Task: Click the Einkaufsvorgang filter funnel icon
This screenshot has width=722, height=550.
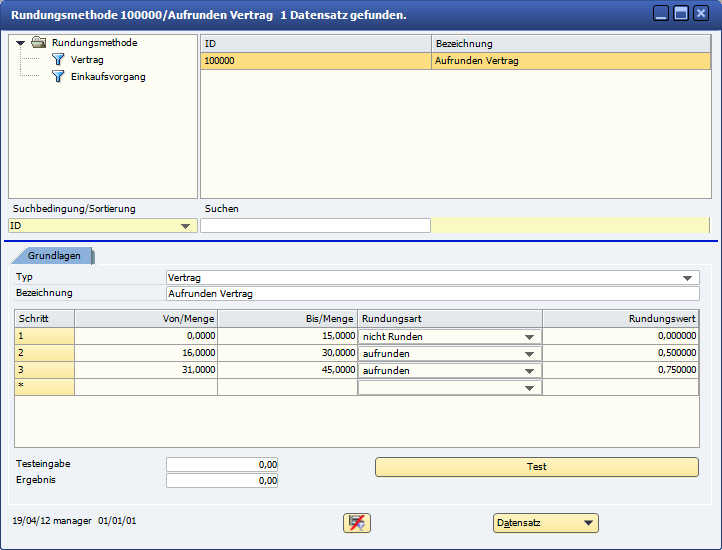Action: (x=58, y=77)
